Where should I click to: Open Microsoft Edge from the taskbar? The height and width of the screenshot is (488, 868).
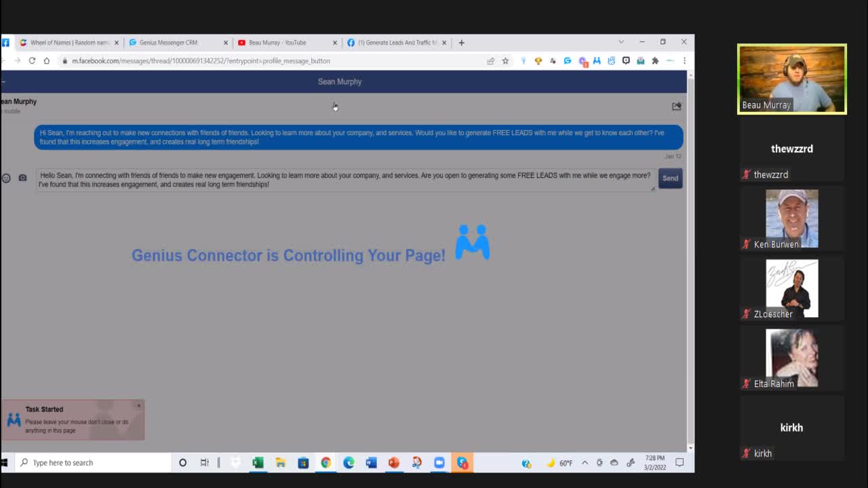click(x=349, y=463)
